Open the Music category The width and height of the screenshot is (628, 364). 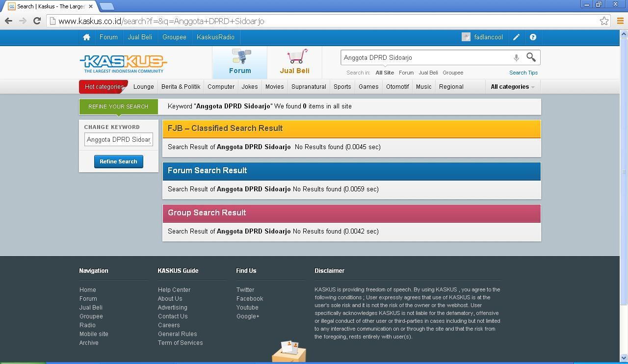tap(423, 87)
